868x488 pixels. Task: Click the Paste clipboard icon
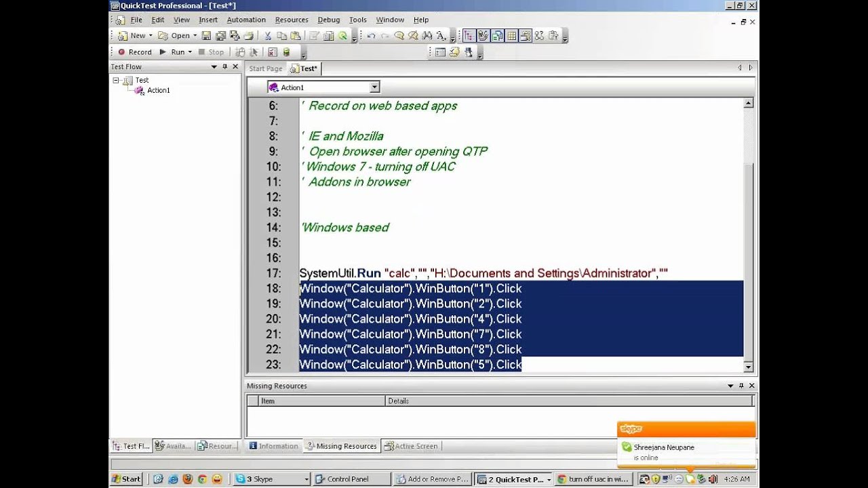pos(295,35)
